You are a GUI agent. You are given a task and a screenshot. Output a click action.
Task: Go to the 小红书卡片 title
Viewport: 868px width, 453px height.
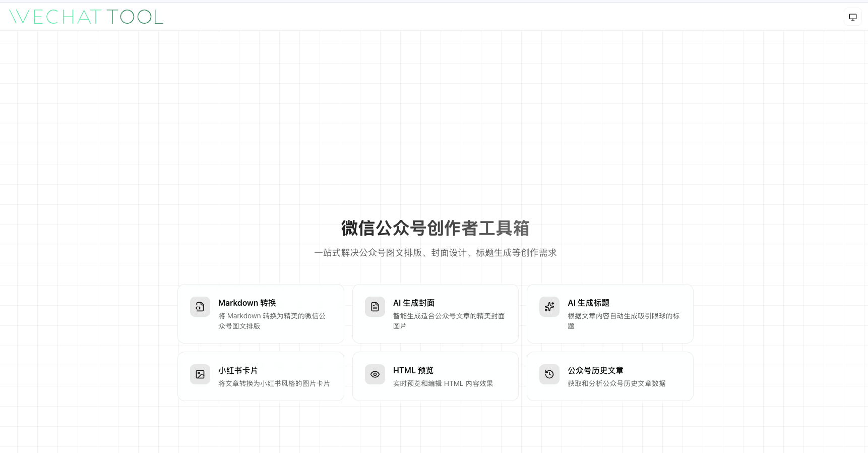(238, 370)
